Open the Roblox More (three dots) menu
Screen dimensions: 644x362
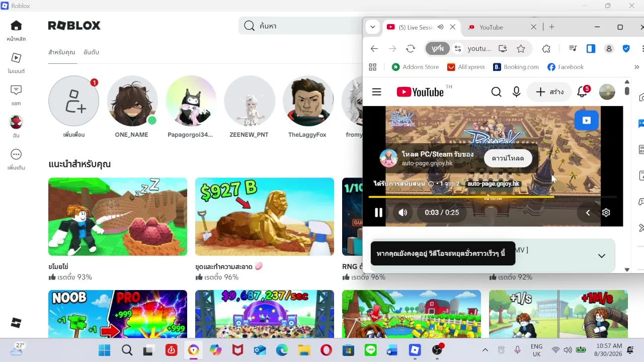(16, 154)
